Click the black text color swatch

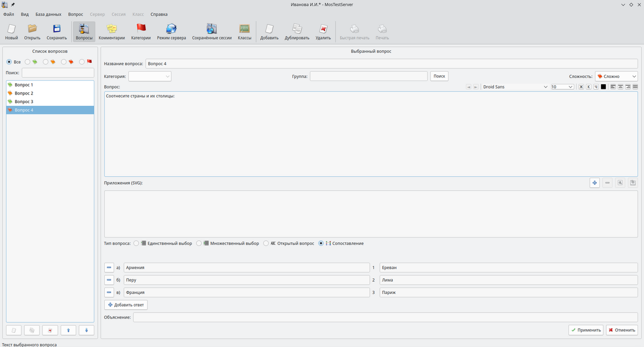(x=603, y=86)
